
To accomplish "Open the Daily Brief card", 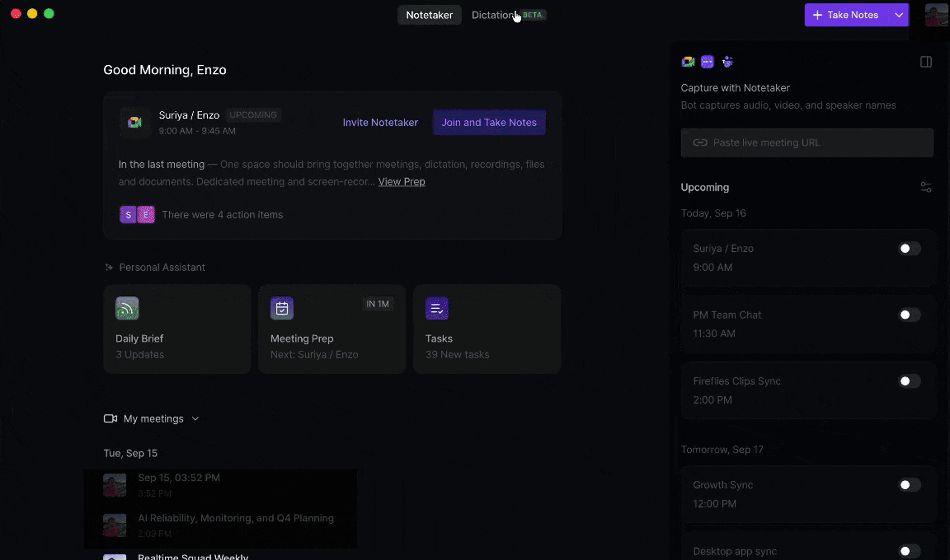I will point(177,328).
